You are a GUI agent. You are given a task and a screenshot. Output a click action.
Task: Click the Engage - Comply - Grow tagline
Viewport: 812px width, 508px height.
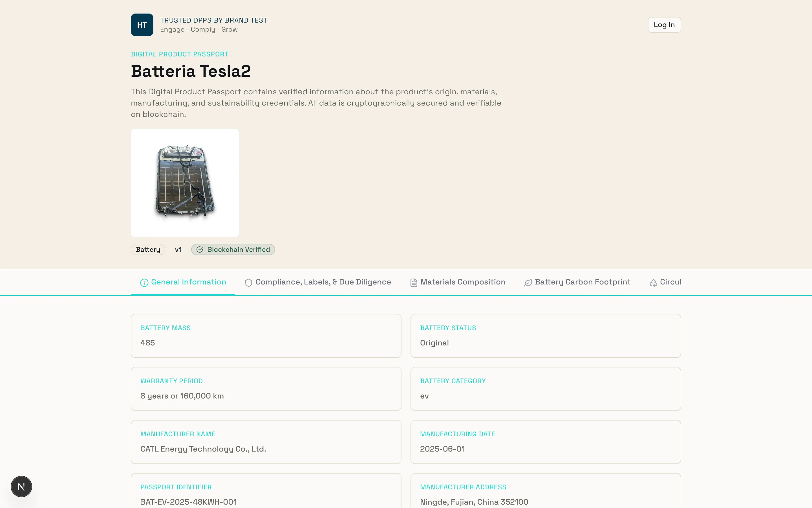pos(199,30)
